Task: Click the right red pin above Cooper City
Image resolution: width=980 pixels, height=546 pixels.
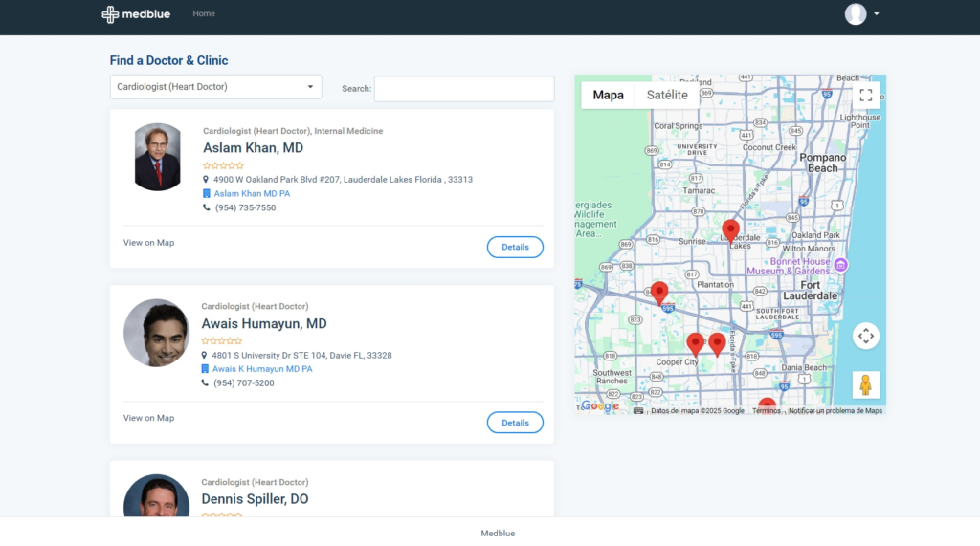Action: coord(717,343)
